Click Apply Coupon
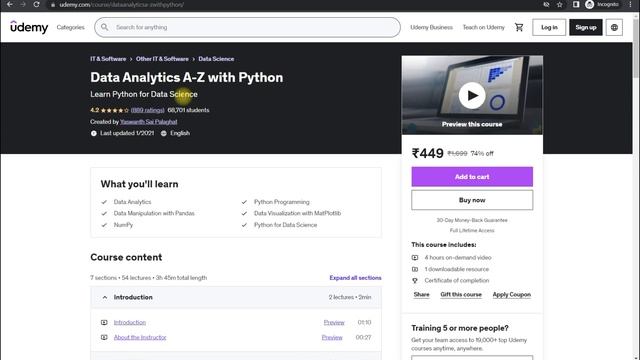640x360 pixels. pos(511,294)
